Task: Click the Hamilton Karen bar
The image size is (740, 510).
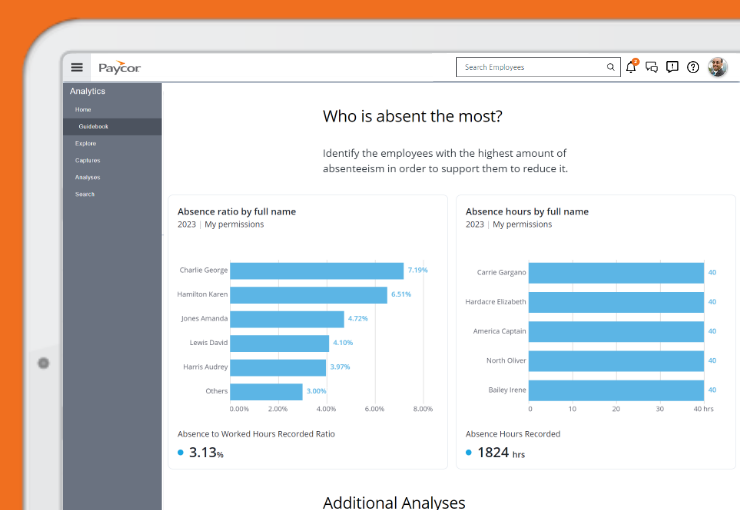Action: (309, 295)
